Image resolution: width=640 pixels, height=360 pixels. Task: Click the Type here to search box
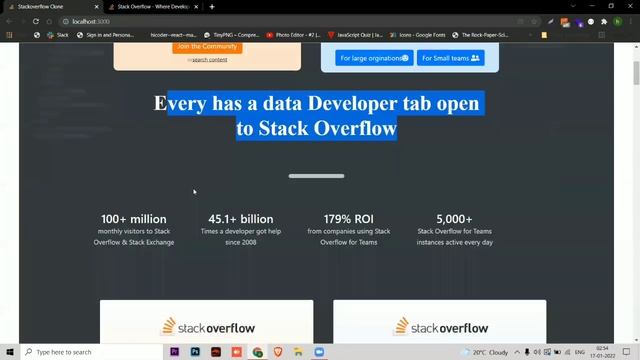(x=92, y=352)
